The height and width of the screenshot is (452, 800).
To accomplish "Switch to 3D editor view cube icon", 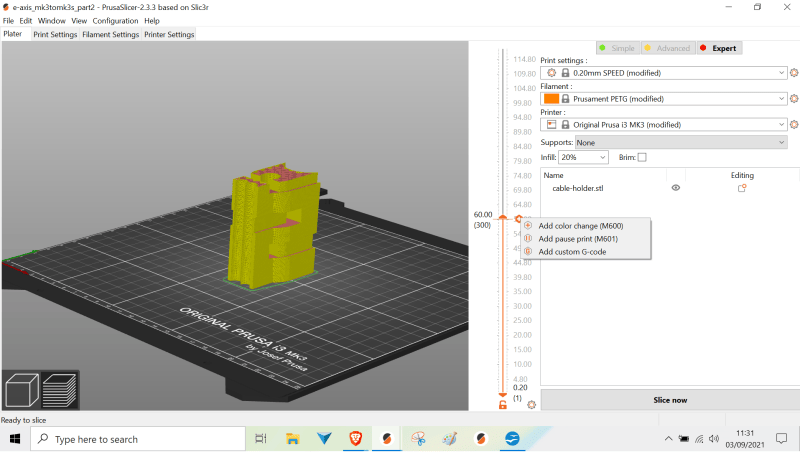I will pos(21,391).
